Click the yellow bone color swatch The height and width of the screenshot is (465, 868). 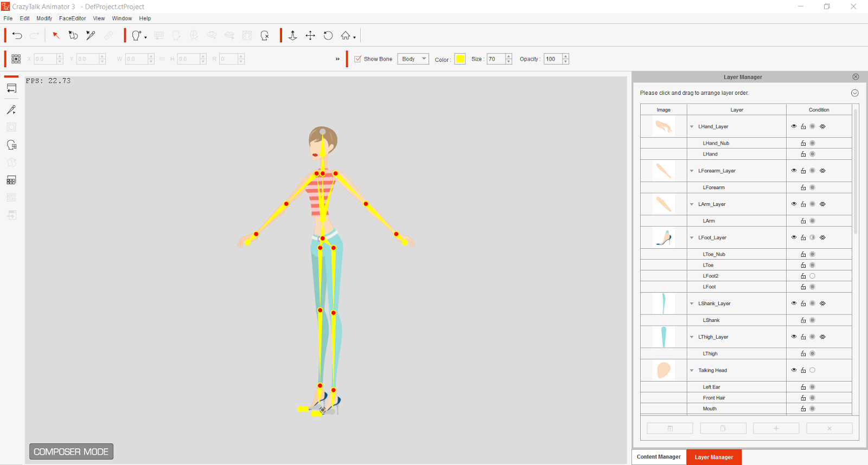460,59
